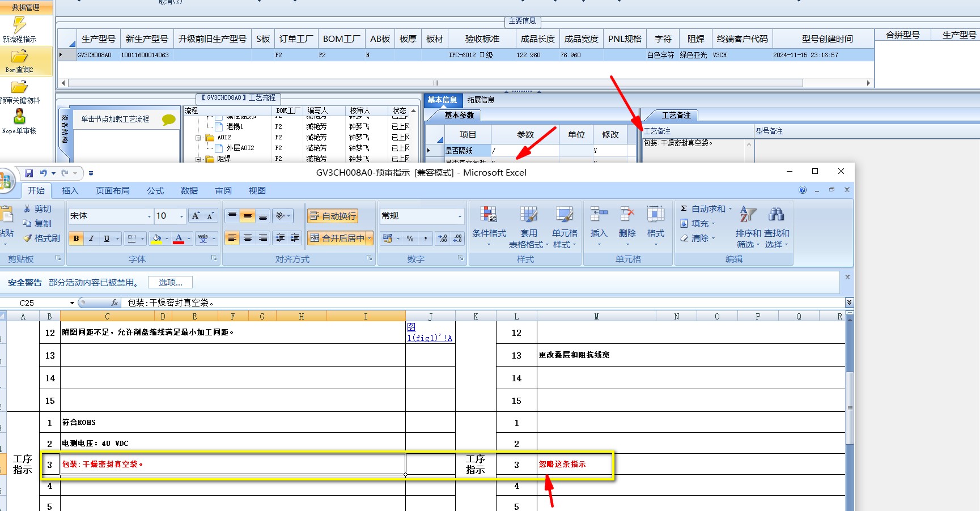Image resolution: width=980 pixels, height=511 pixels.
Task: Expand the AOI2 tree node
Action: tap(199, 138)
